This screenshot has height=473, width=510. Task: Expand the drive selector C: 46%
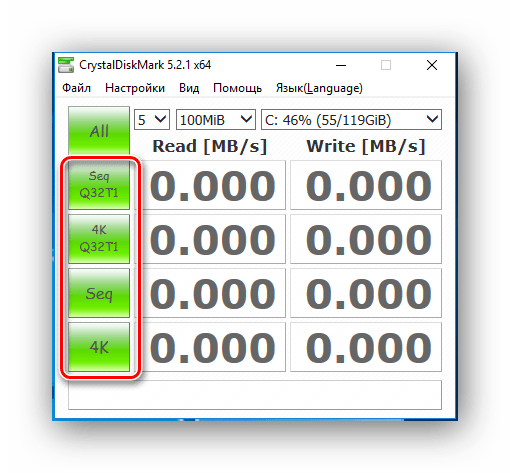[x=351, y=119]
